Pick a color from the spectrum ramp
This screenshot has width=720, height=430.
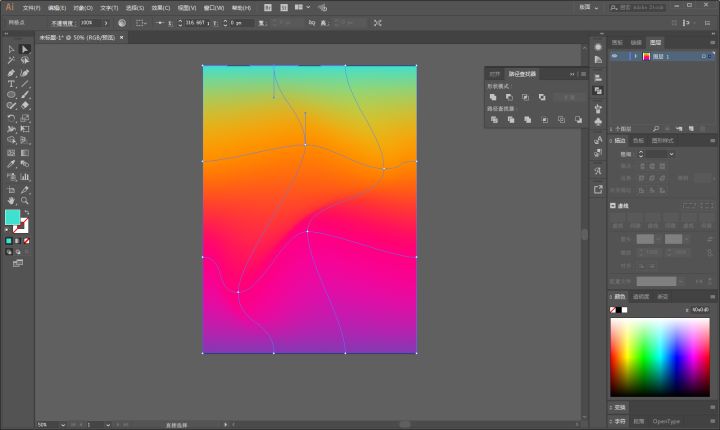(x=660, y=357)
